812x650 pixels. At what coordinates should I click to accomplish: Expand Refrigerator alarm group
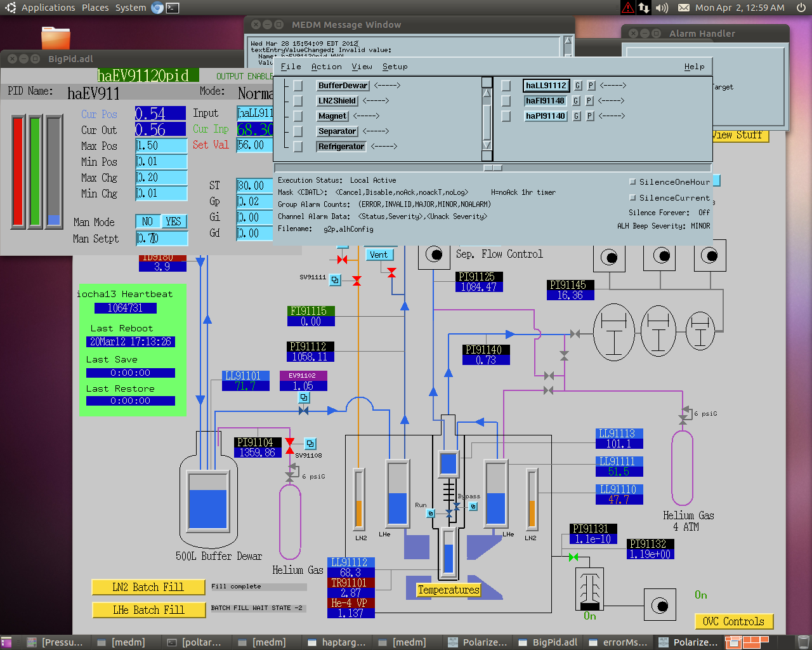pos(341,147)
